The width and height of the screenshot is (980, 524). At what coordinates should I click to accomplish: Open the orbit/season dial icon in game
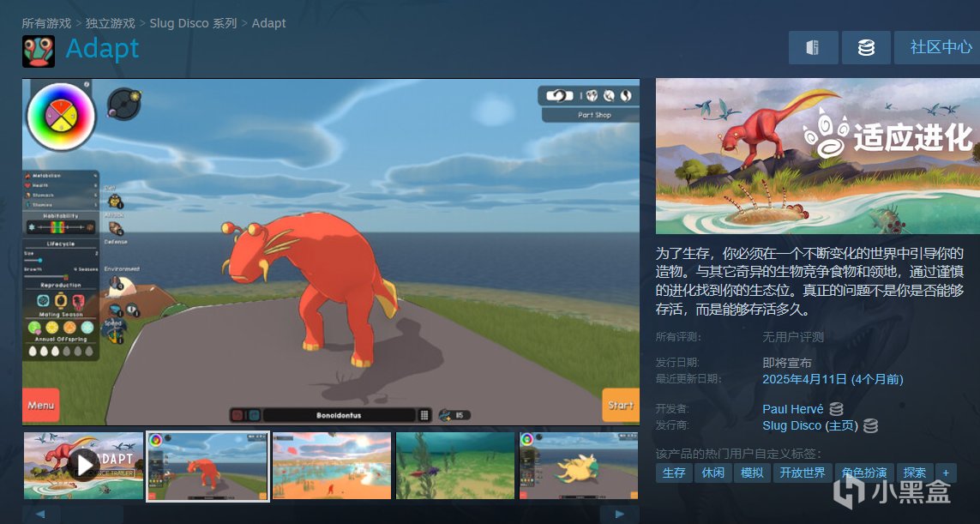pos(123,104)
